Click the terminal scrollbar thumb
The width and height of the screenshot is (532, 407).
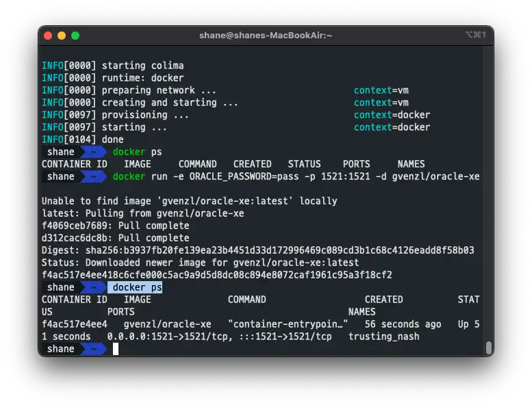(x=489, y=347)
